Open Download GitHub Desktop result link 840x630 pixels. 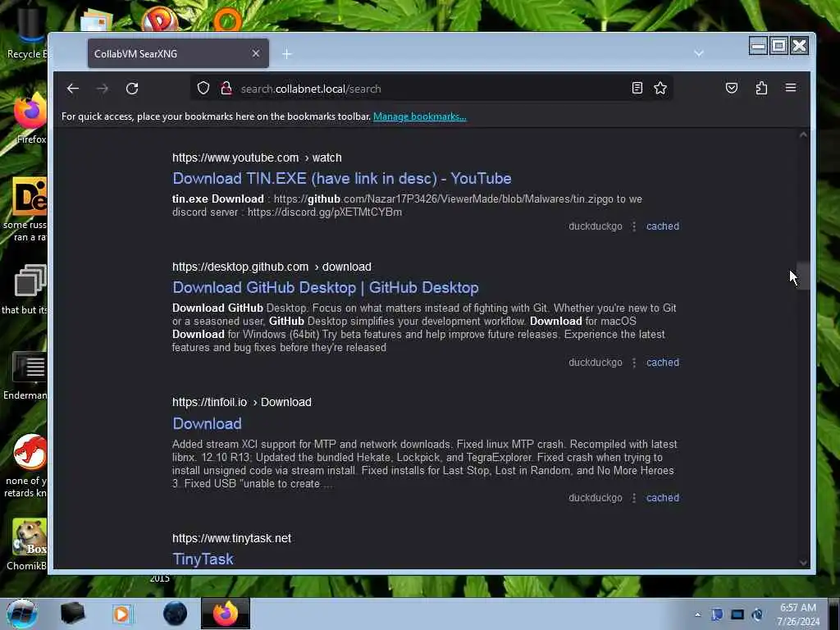coord(326,288)
